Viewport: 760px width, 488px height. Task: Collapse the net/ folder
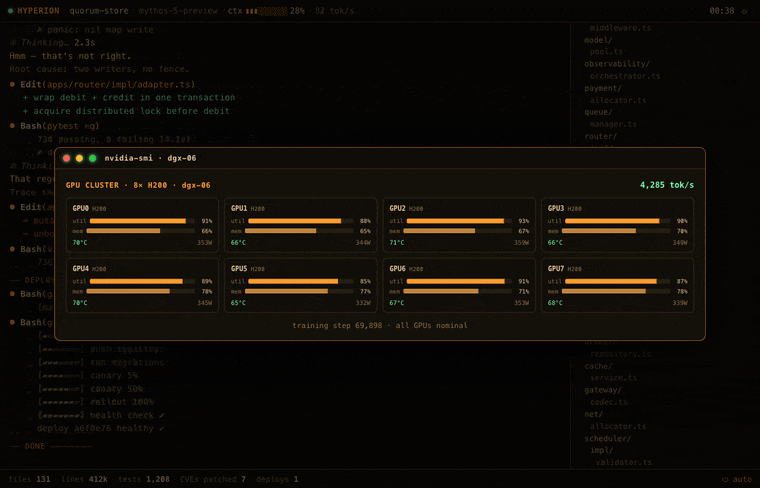[593, 414]
